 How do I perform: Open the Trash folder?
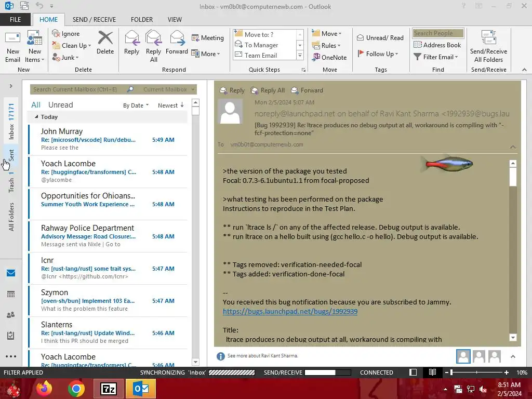[x=11, y=182]
